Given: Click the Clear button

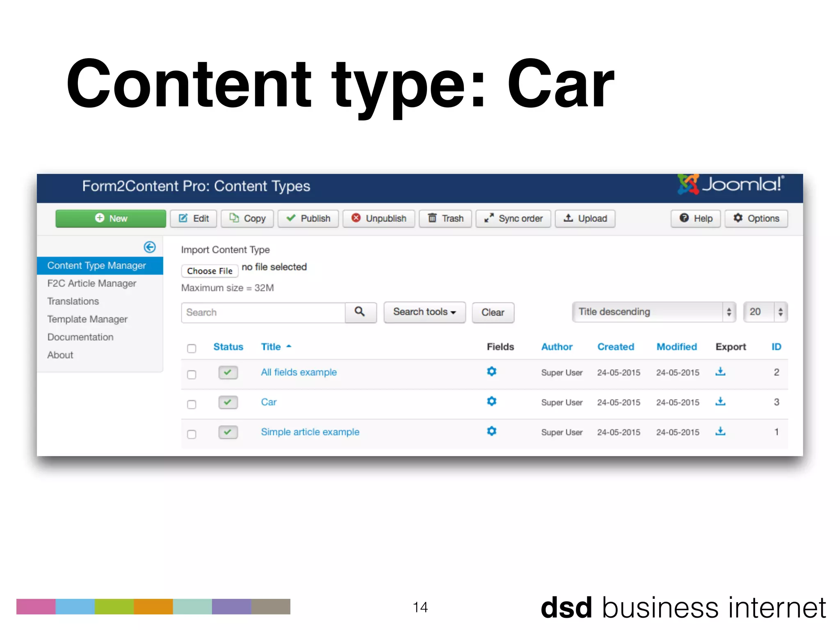Looking at the screenshot, I should tap(493, 313).
